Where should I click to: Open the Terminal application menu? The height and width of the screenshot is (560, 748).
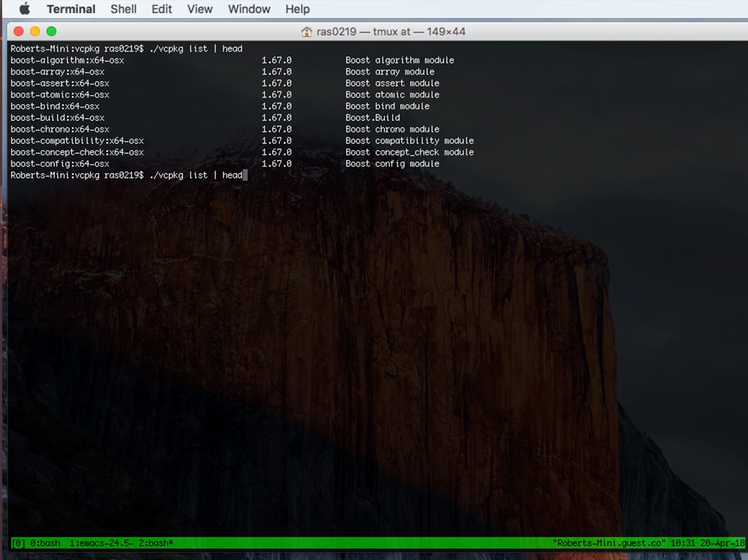71,9
